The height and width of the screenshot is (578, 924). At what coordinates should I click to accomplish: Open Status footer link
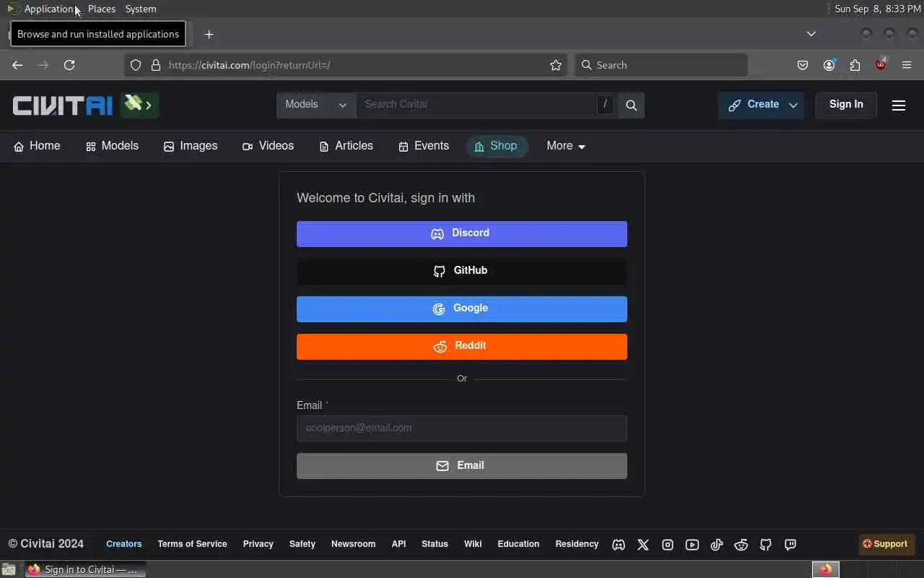point(435,544)
